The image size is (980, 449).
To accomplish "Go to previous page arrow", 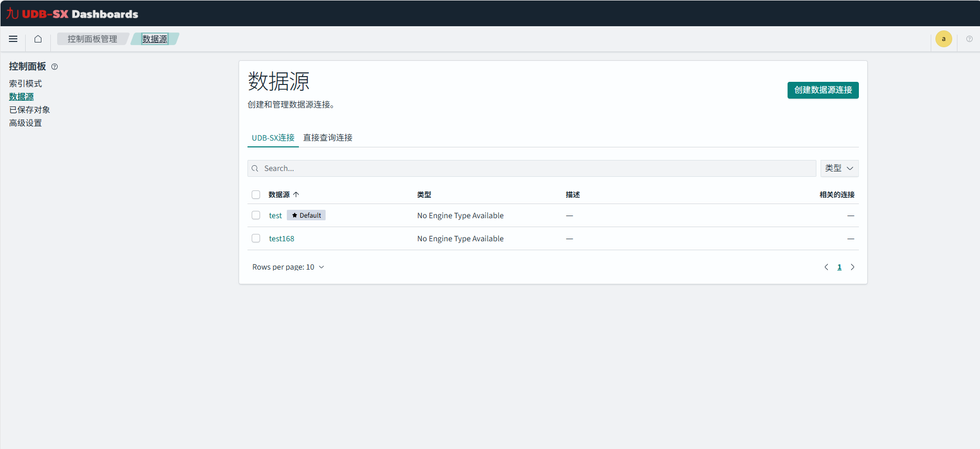I will point(826,267).
